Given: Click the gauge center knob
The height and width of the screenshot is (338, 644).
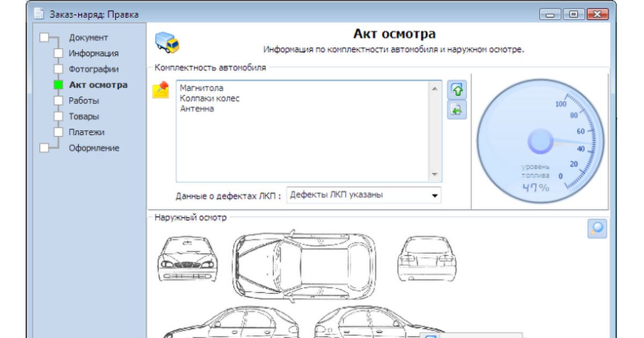Looking at the screenshot, I should point(540,142).
